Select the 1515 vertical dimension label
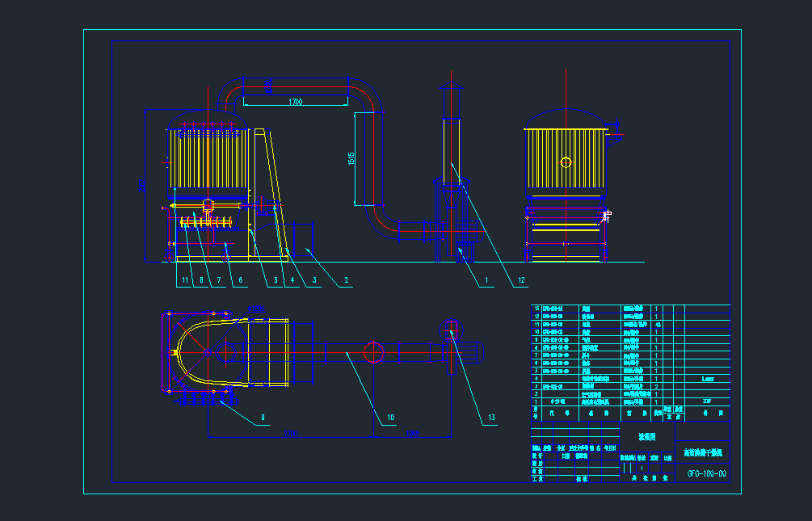The image size is (812, 521). (x=351, y=159)
